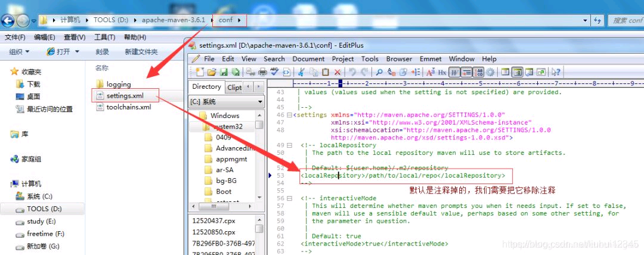Screen dimensions: 644x255
Task: Click the Help pointer question-mark icon
Action: 556,72
